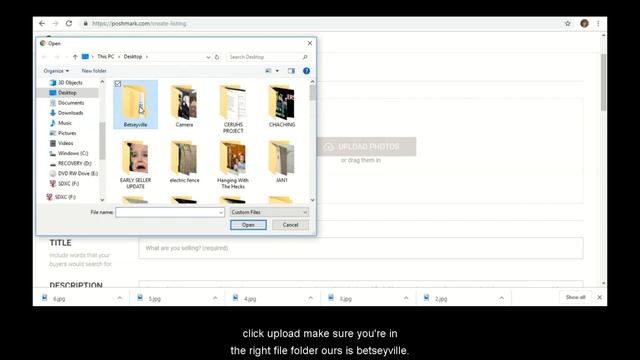Change the view layout icon
This screenshot has height=360, width=640.
point(269,71)
